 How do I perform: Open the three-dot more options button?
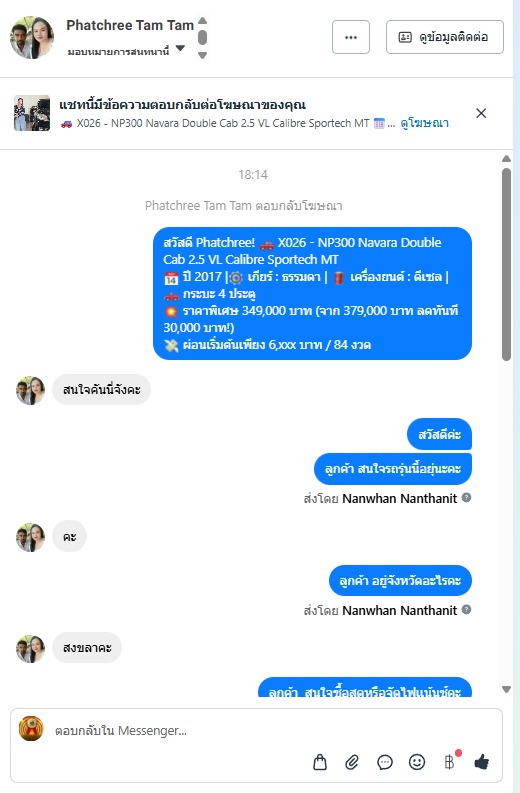coord(351,37)
